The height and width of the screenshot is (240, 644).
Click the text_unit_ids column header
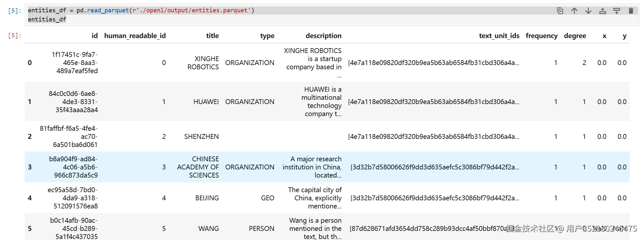[499, 36]
